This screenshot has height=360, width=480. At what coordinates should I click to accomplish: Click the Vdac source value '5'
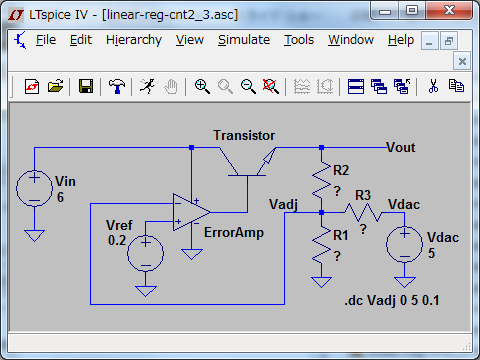point(431,253)
